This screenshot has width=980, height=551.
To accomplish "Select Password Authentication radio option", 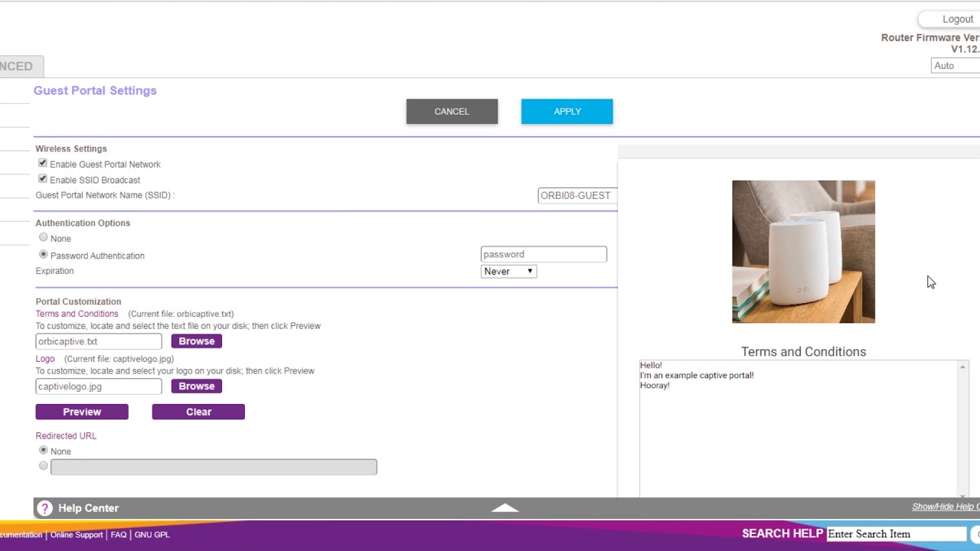I will click(44, 255).
